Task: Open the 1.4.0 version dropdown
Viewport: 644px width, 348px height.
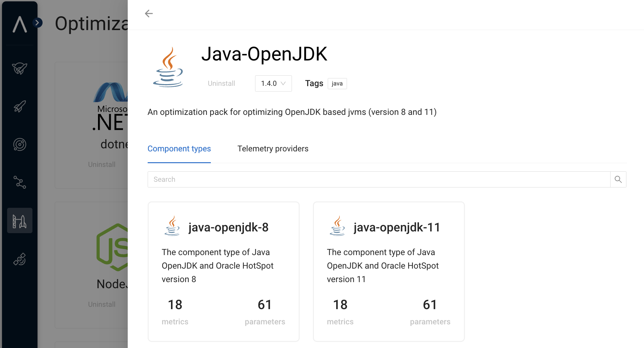Action: click(x=273, y=83)
